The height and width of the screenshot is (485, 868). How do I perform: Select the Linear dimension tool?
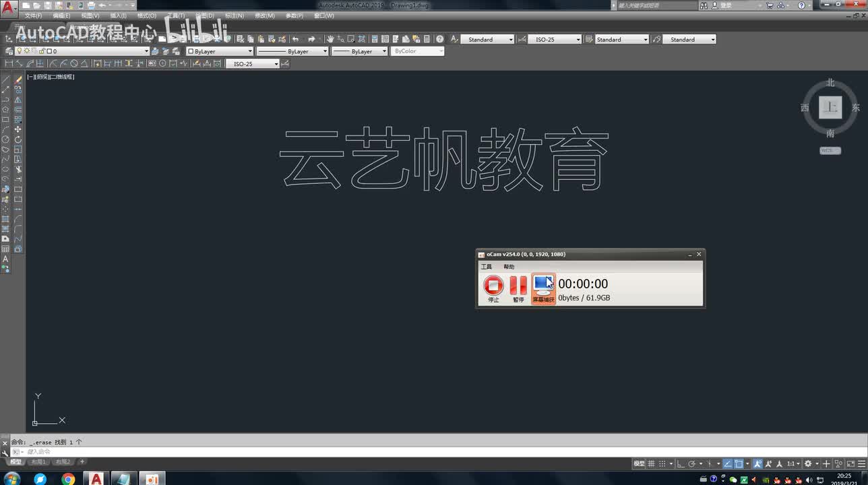9,63
